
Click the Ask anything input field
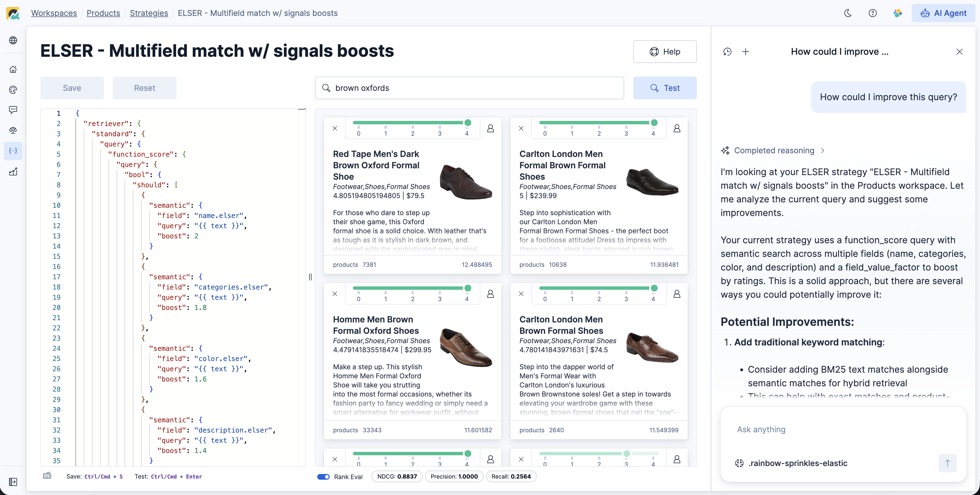pos(837,429)
